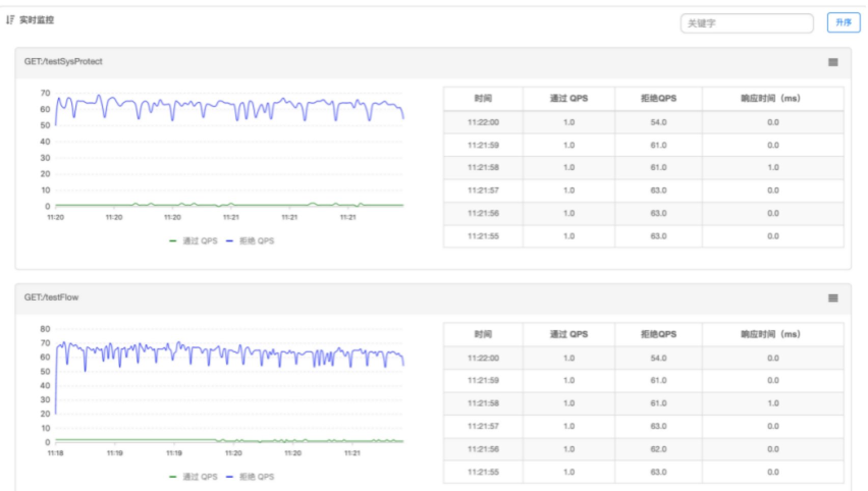The height and width of the screenshot is (491, 868).
Task: Click the 62.0 rejected QPS cell in the testFlow table
Action: [659, 449]
